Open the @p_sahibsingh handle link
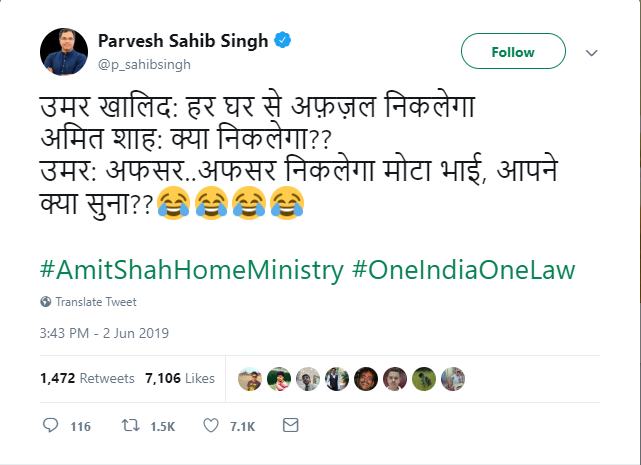Image resolution: width=641 pixels, height=465 pixels. [x=144, y=63]
